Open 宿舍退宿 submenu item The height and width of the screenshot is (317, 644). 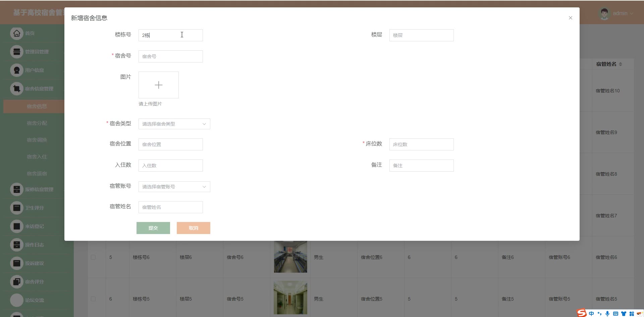[x=37, y=174]
